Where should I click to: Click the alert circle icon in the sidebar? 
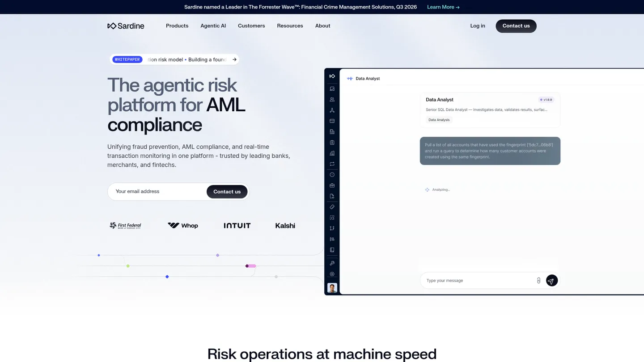(332, 175)
